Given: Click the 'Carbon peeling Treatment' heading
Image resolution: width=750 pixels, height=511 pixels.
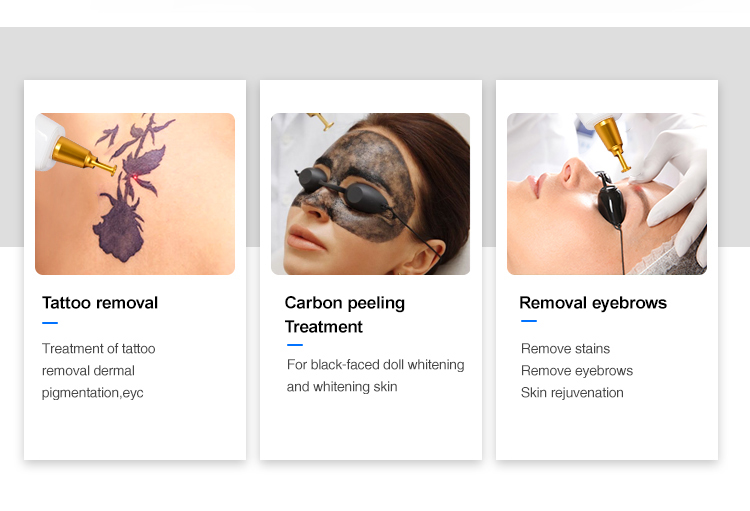Looking at the screenshot, I should click(345, 315).
